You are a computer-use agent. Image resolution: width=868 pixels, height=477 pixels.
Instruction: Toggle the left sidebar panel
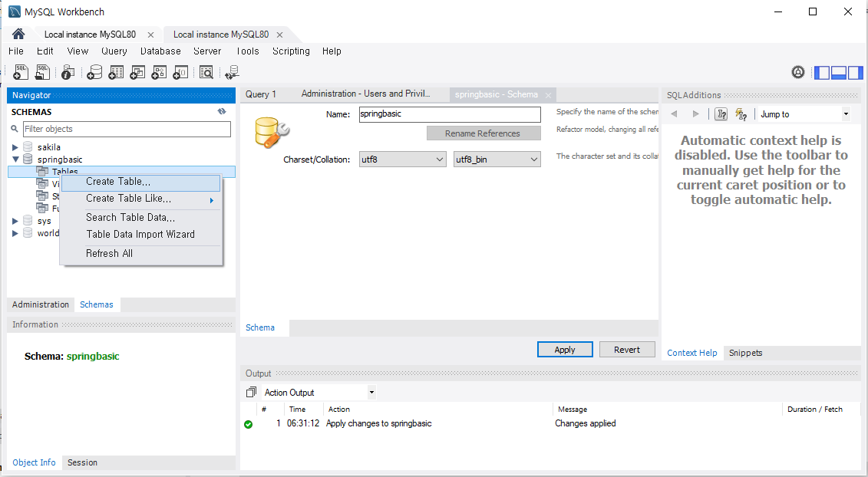822,73
